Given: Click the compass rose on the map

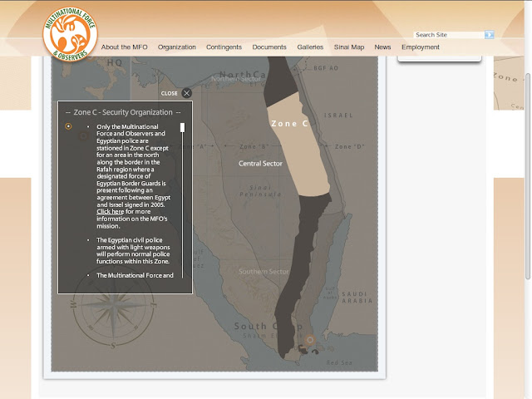Looking at the screenshot, I should pos(113,305).
